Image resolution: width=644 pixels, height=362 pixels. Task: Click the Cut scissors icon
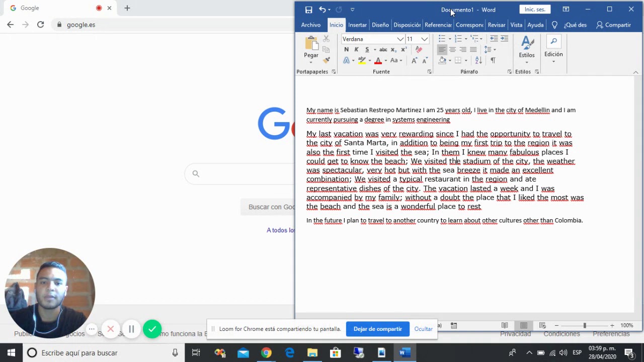point(326,39)
